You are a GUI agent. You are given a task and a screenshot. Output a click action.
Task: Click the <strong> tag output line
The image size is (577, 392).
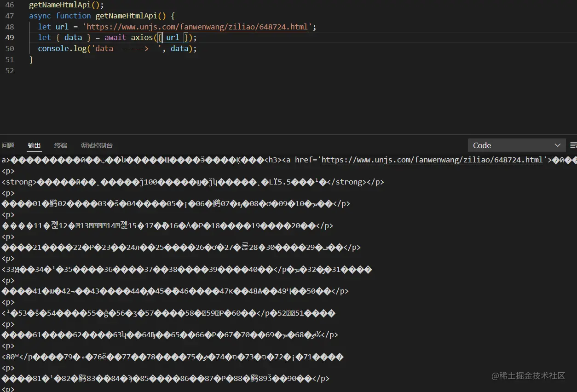point(193,182)
